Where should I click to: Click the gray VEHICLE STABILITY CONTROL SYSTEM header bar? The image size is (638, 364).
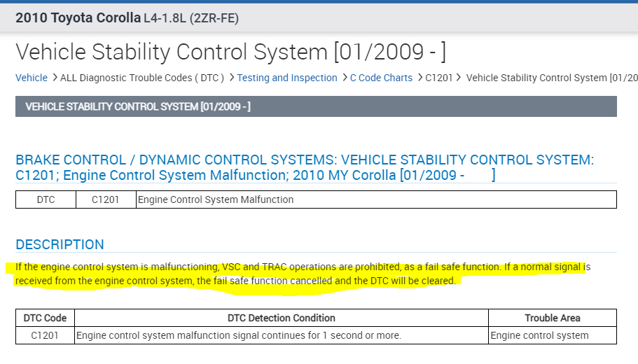(316, 106)
